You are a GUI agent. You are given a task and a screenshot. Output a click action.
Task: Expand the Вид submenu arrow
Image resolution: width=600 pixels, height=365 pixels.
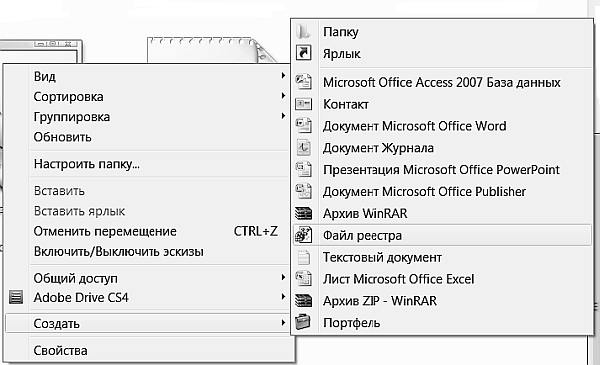(x=283, y=75)
